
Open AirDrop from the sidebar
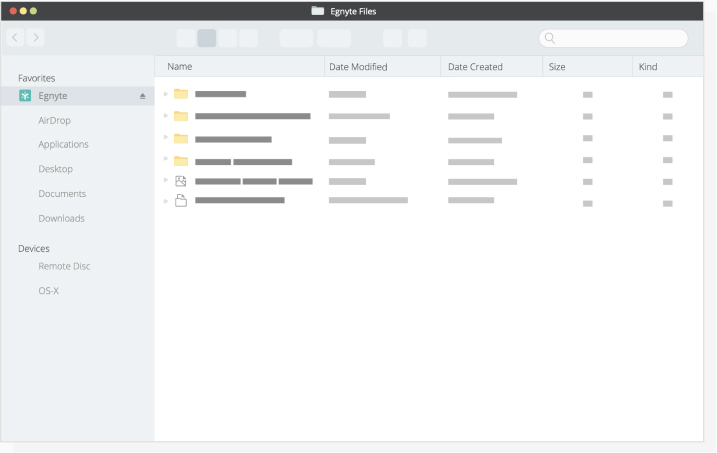pyautogui.click(x=54, y=119)
